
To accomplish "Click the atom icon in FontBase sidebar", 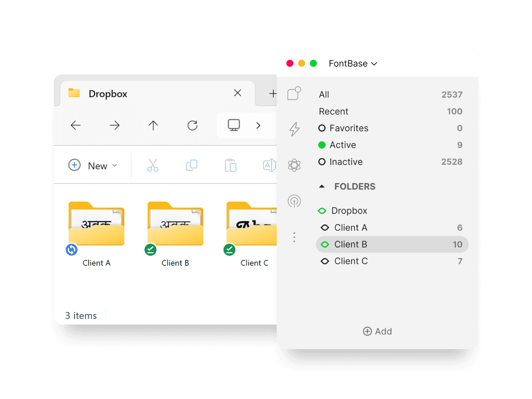I will tap(294, 165).
